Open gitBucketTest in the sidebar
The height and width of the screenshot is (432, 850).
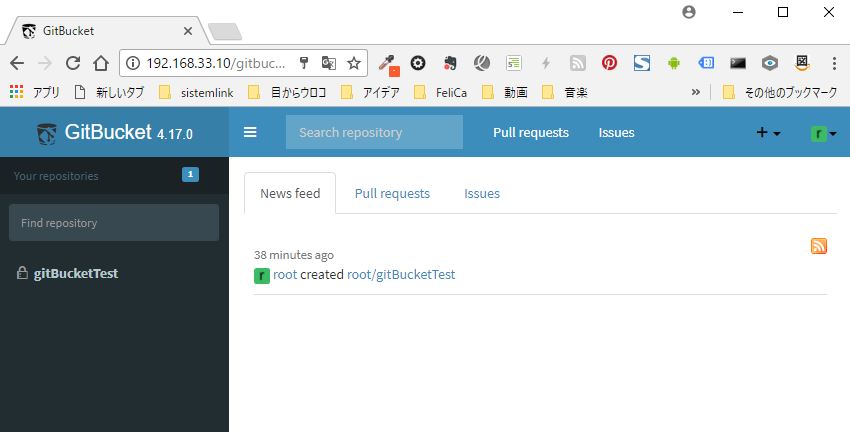tap(76, 273)
